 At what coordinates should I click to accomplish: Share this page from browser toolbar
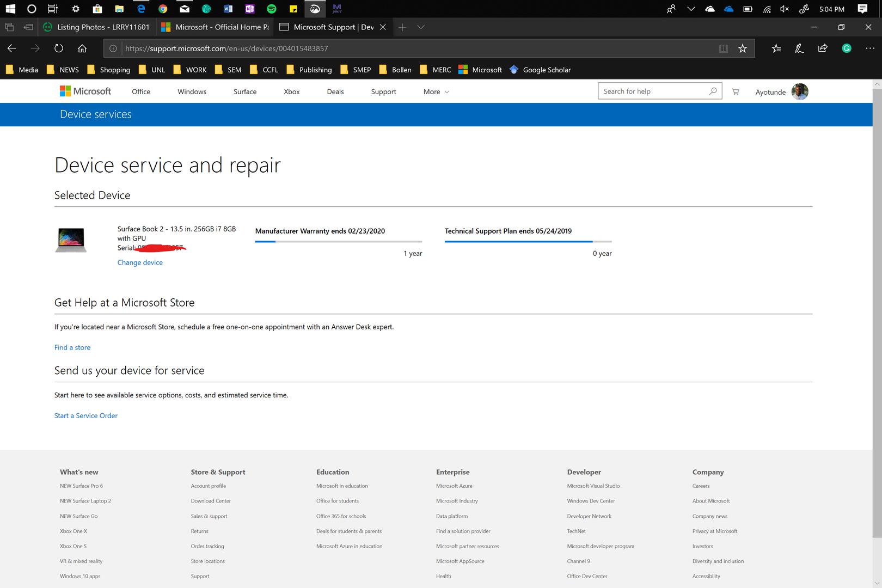click(823, 48)
